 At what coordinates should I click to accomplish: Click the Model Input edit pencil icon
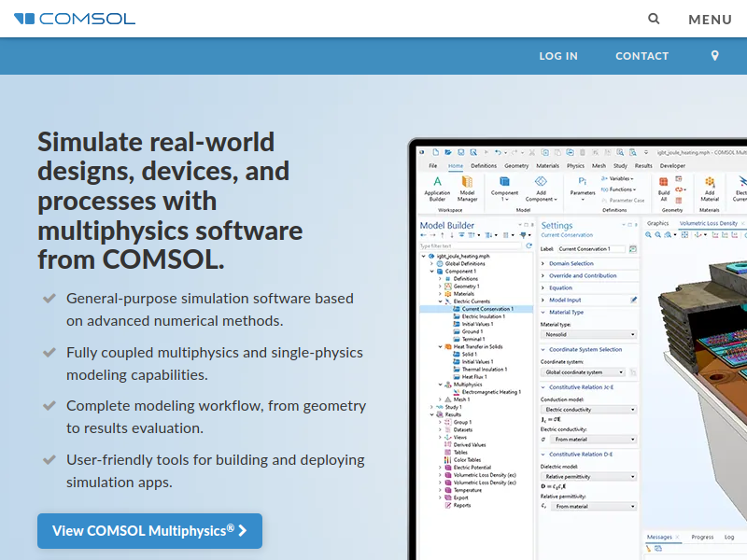click(x=633, y=300)
